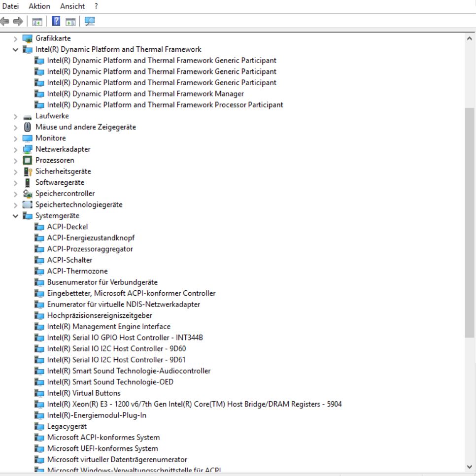Open the Ansicht menu
The image size is (476, 476).
pos(72,6)
